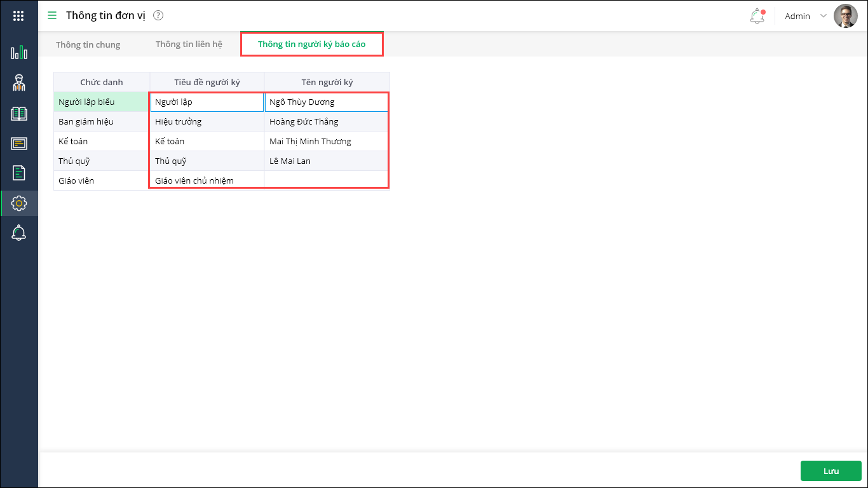This screenshot has height=488, width=868.
Task: Open the Admin user avatar
Action: [x=846, y=16]
